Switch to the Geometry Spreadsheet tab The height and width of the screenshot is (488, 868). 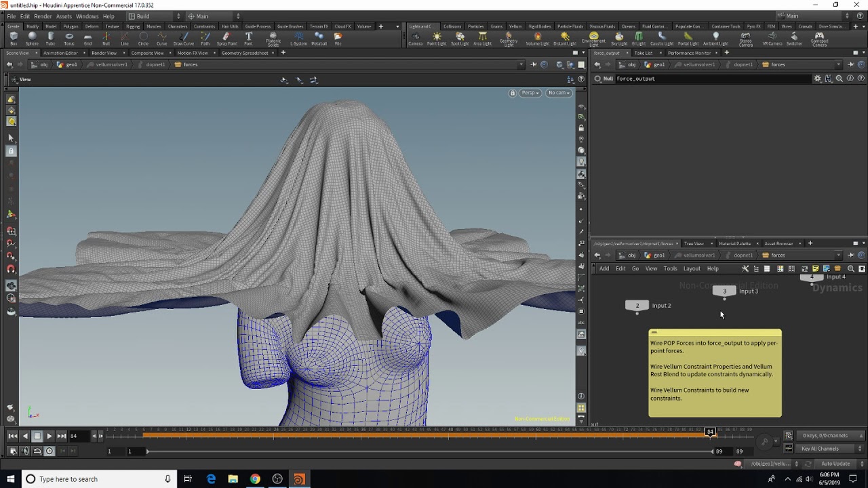(245, 53)
